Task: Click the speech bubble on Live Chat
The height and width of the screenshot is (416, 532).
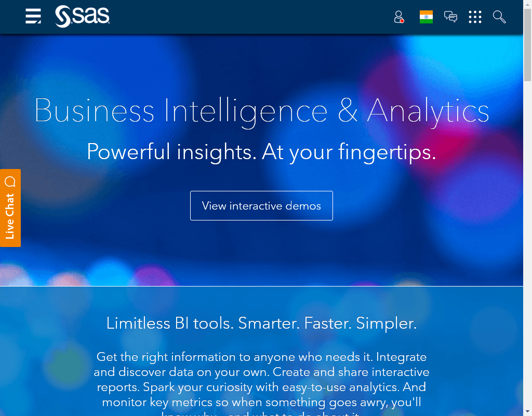Action: point(10,181)
